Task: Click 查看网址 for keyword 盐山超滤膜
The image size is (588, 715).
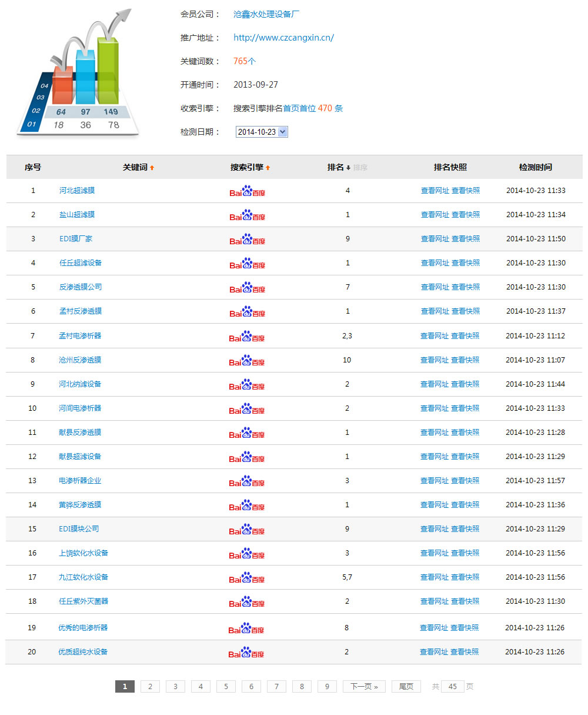Action: pyautogui.click(x=435, y=215)
